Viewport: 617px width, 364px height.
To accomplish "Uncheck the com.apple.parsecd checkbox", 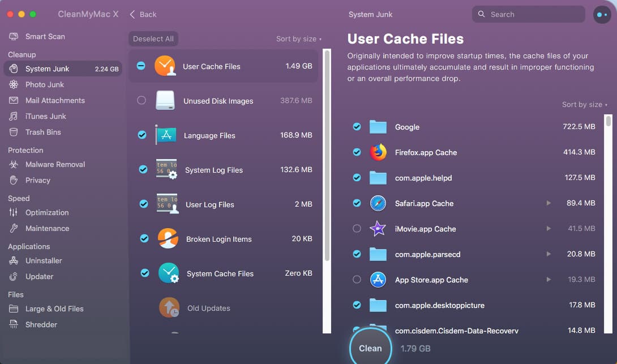I will click(x=357, y=254).
